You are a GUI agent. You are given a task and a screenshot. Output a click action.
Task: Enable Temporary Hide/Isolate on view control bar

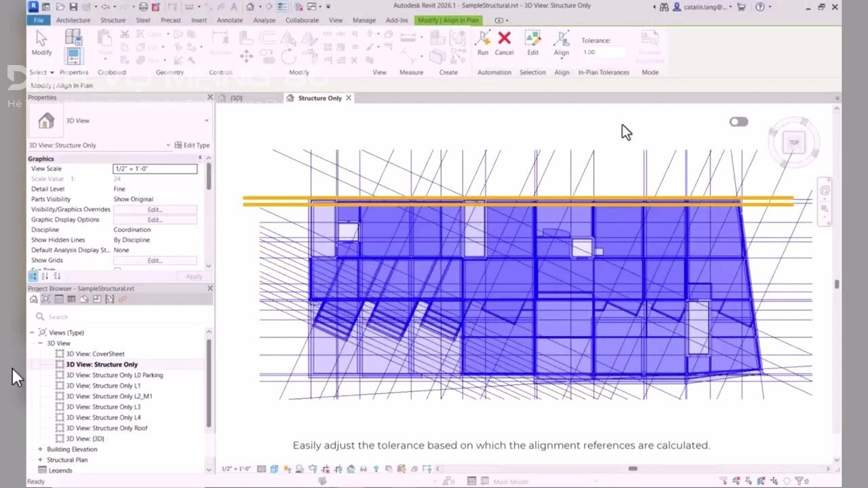(x=363, y=468)
